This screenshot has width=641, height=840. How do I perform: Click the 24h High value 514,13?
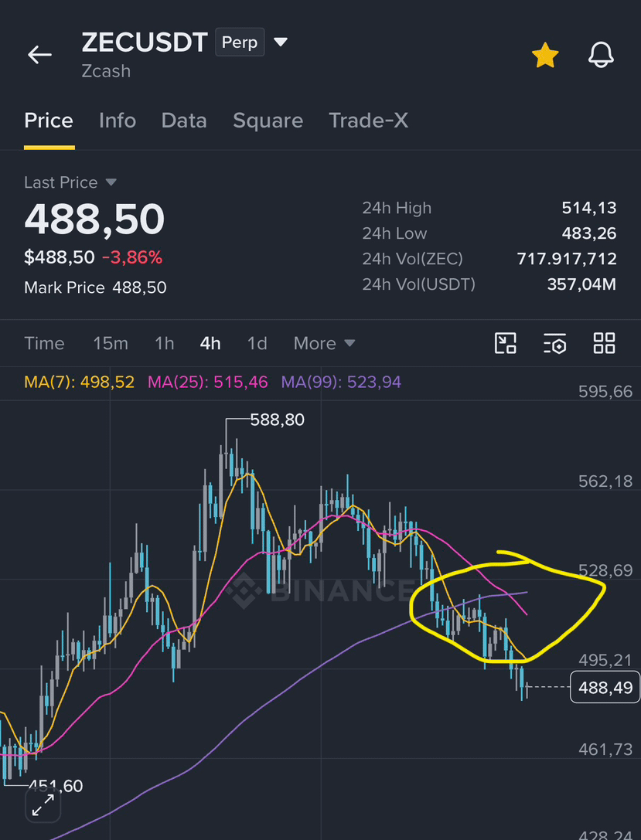tap(589, 208)
